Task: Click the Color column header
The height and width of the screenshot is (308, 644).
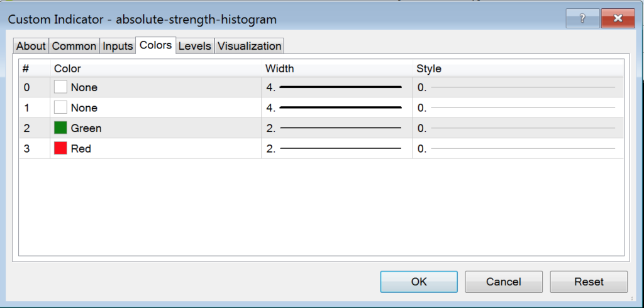Action: (68, 68)
